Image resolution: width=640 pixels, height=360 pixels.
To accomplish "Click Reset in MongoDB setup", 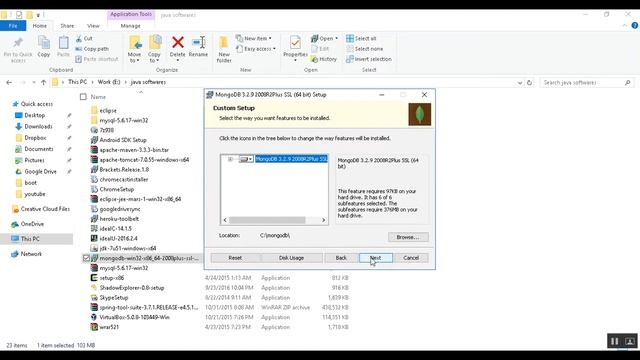I will [235, 258].
